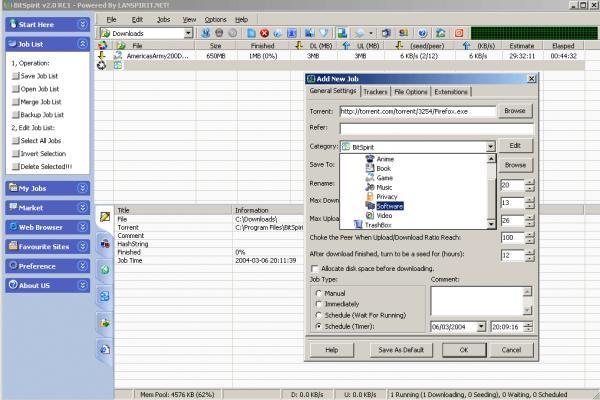
Task: Click the Save As Default button
Action: [x=401, y=350]
